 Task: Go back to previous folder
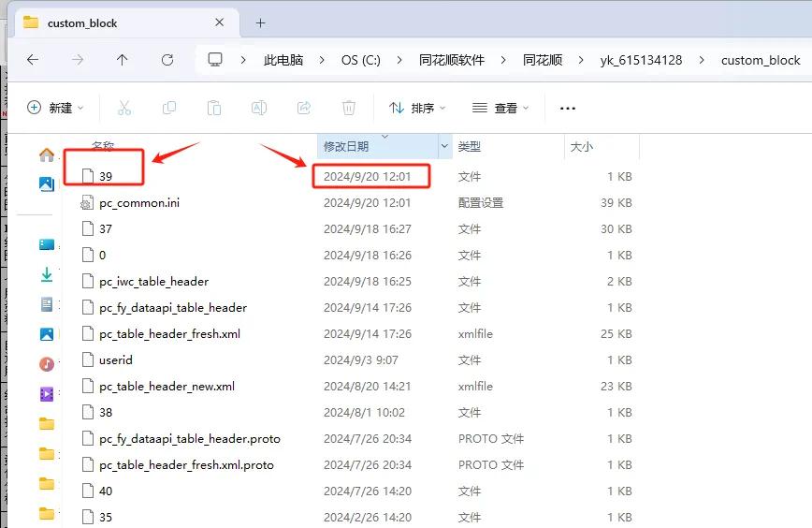tap(33, 60)
